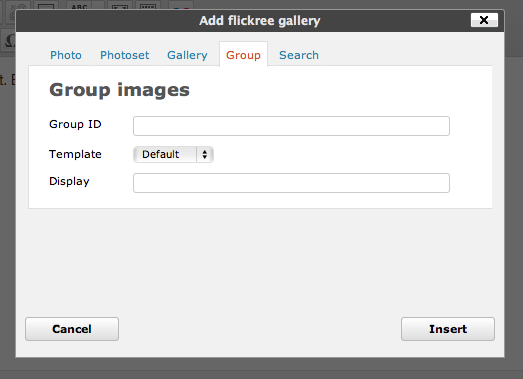Click the Group images heading
The image size is (523, 379).
coord(119,90)
